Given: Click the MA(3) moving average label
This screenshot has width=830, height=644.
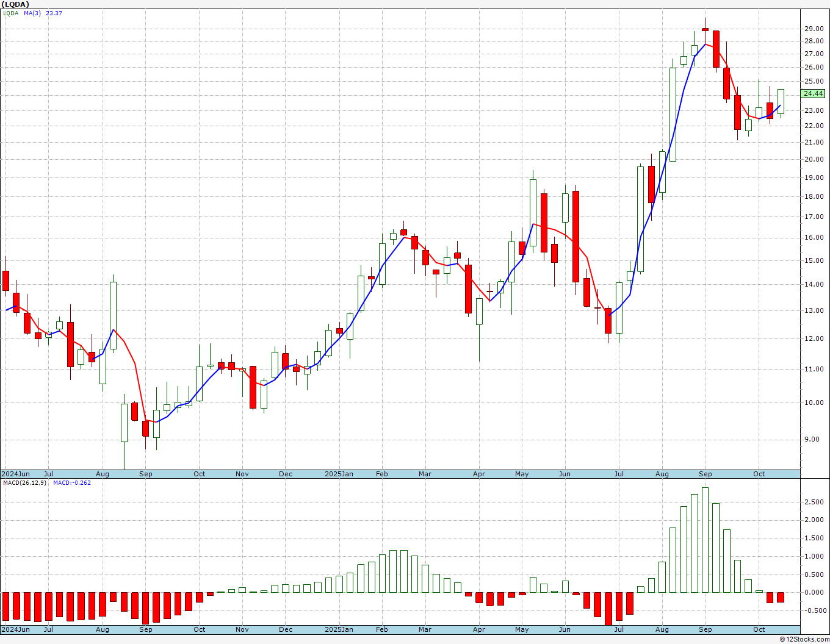Looking at the screenshot, I should tap(33, 13).
